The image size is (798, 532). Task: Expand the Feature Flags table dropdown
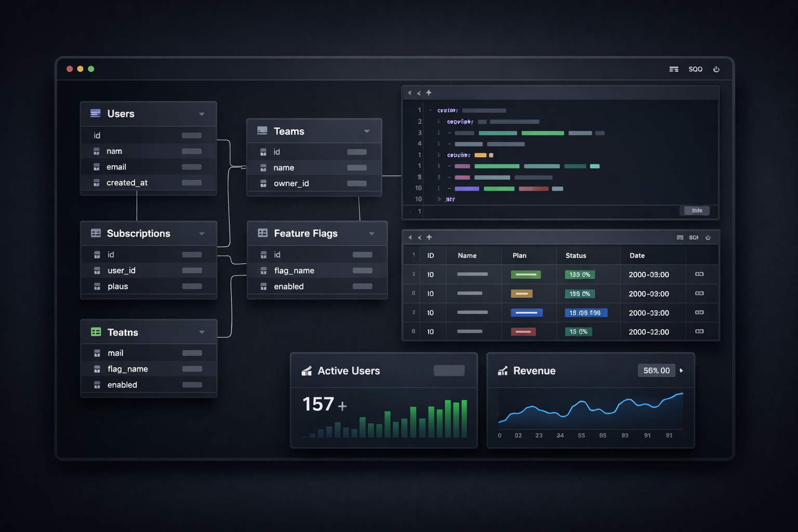tap(372, 234)
